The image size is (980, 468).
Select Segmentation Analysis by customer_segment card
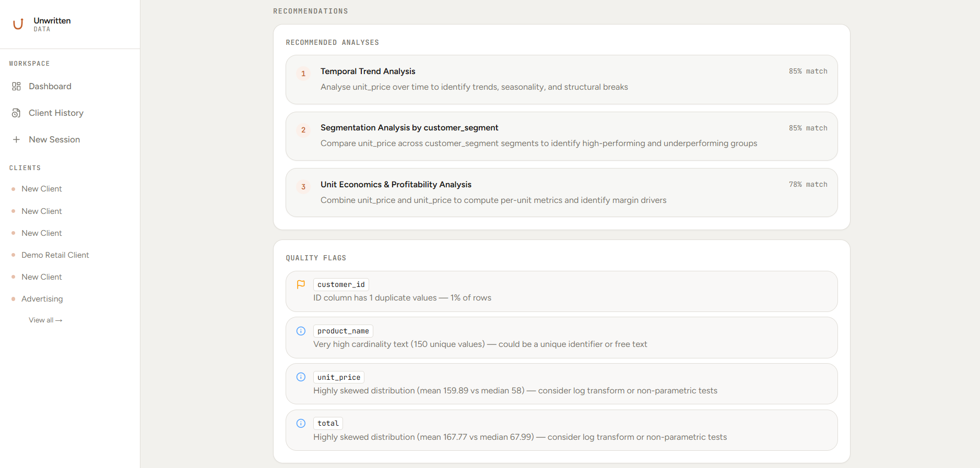click(x=561, y=136)
